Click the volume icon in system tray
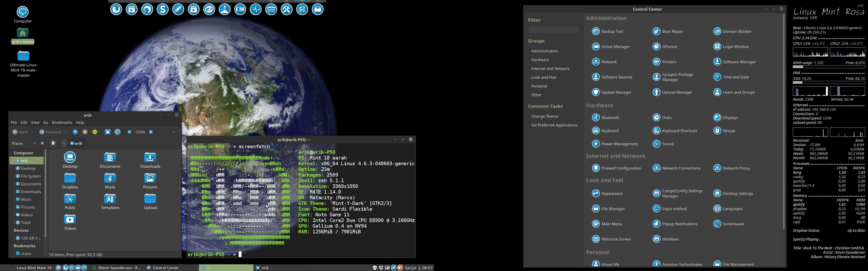 400,268
